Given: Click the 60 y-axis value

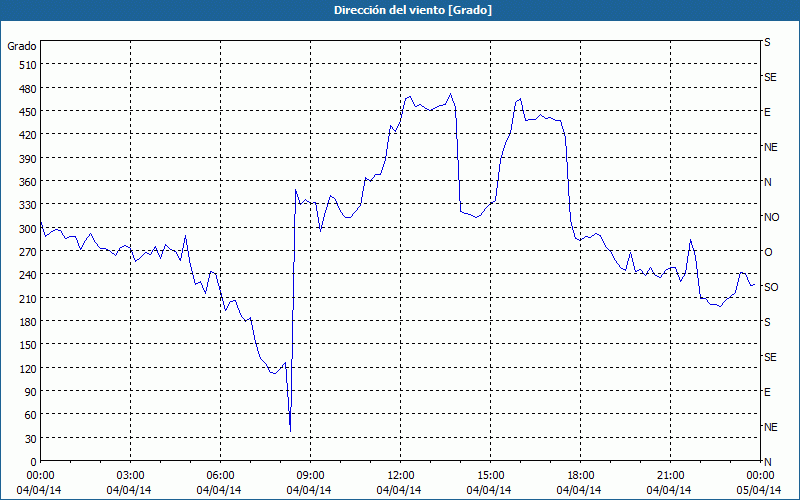Looking at the screenshot, I should (x=31, y=415).
